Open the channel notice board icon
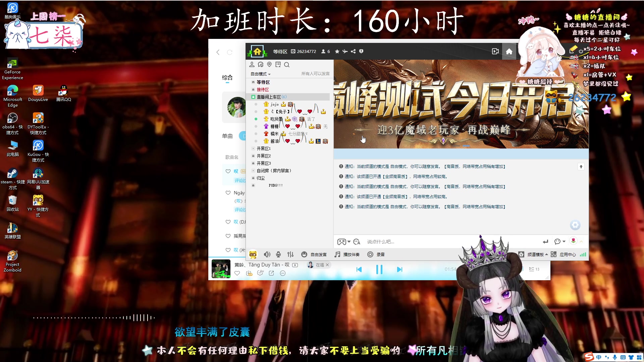 (278, 64)
